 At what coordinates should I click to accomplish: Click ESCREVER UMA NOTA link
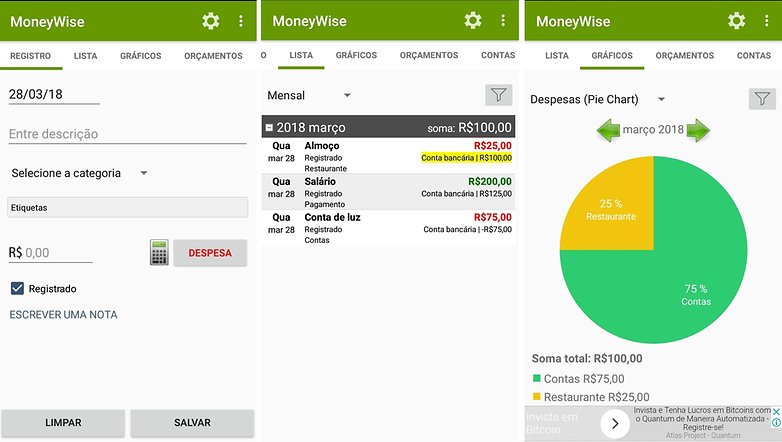(63, 315)
